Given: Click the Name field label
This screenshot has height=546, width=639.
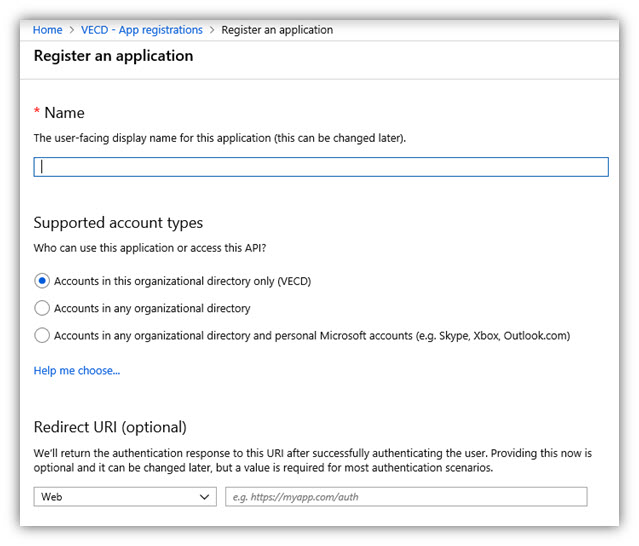Looking at the screenshot, I should point(64,113).
